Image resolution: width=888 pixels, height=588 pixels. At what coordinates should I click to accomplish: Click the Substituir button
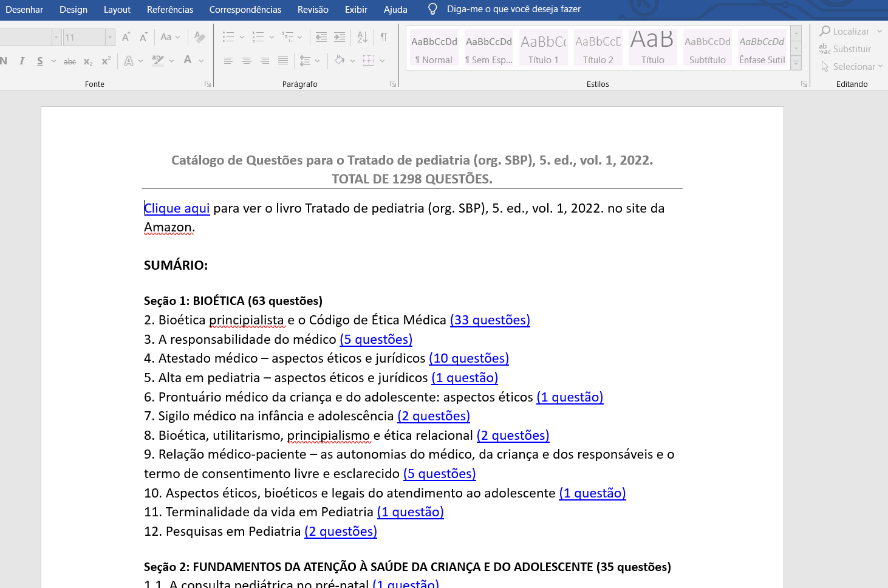pyautogui.click(x=845, y=49)
